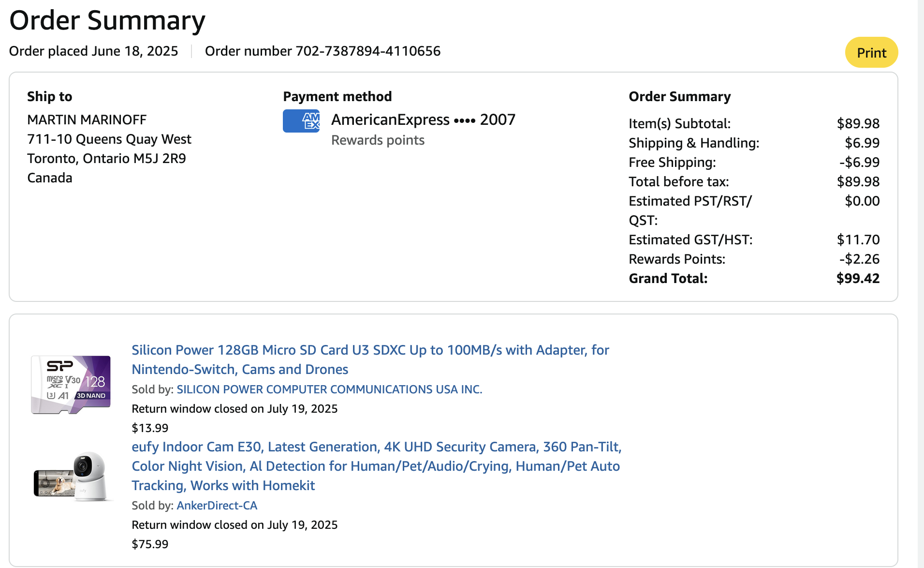Click the Free Shipping discount -$6.99

pyautogui.click(x=859, y=163)
